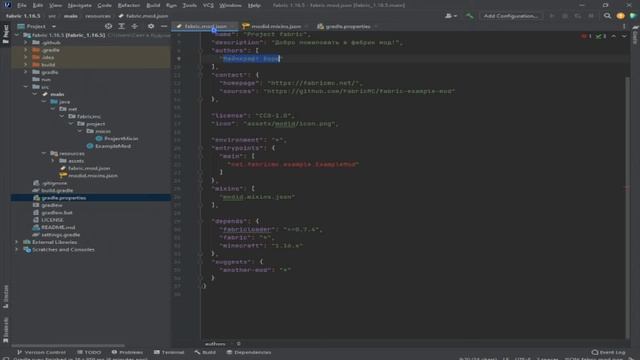
Task: Expand the .gradle folder
Action: [x=26, y=50]
